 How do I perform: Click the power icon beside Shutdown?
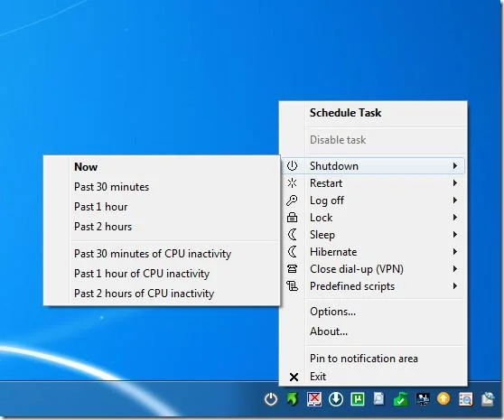click(x=292, y=166)
